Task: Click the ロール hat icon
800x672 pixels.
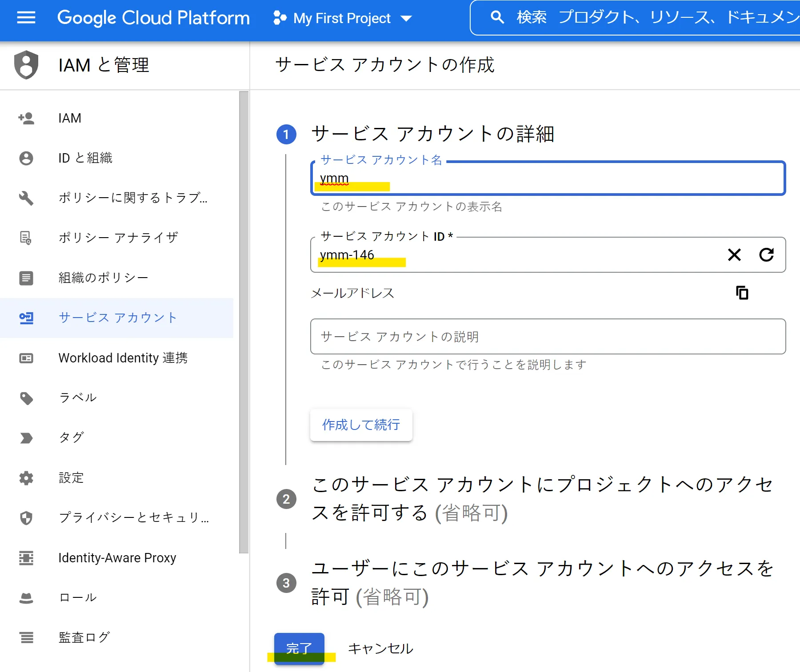Action: click(x=26, y=598)
